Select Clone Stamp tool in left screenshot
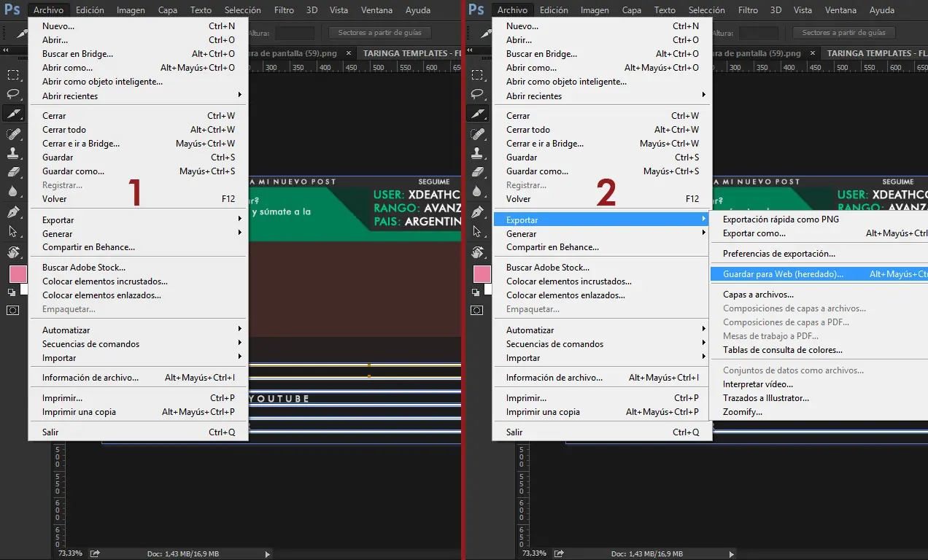Viewport: 928px width, 560px height. point(13,153)
